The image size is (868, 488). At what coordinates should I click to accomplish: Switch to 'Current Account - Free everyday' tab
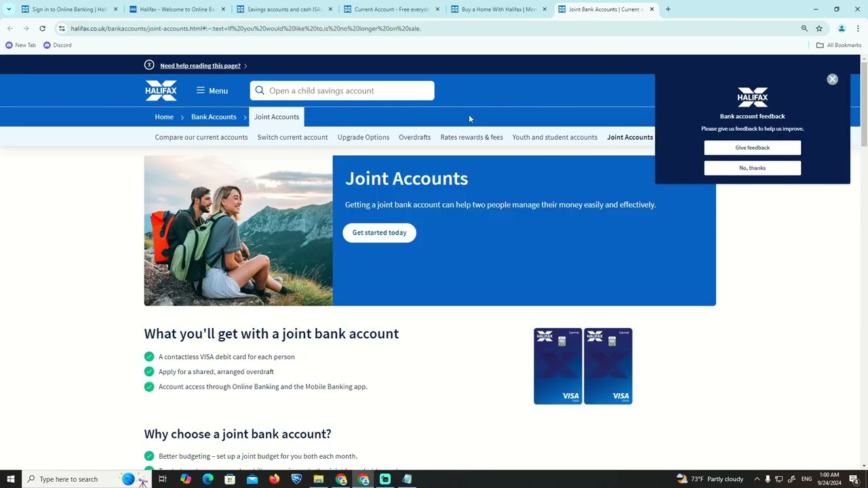coord(392,9)
